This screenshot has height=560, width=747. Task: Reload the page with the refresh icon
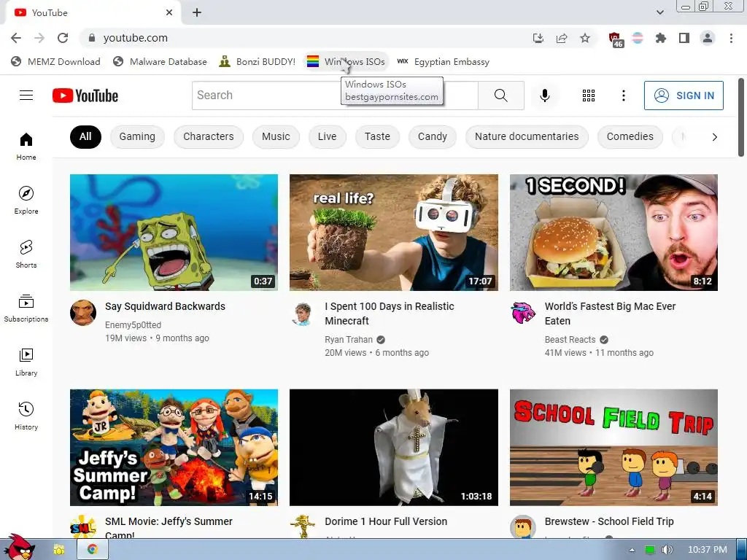tap(63, 38)
